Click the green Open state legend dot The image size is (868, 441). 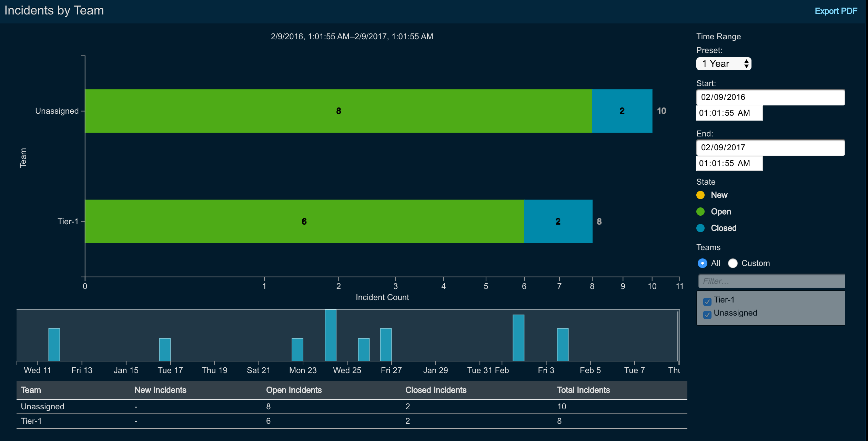(x=700, y=212)
